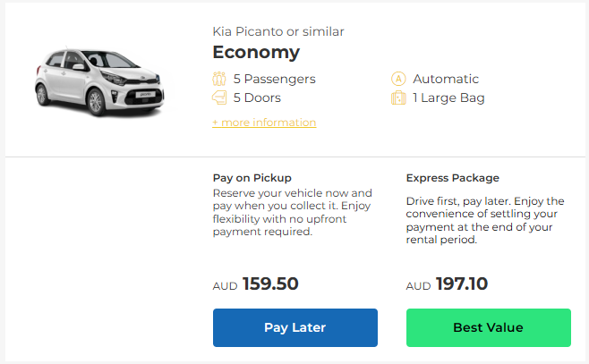Click the AUD 197.10 price
The width and height of the screenshot is (589, 364).
tap(447, 284)
